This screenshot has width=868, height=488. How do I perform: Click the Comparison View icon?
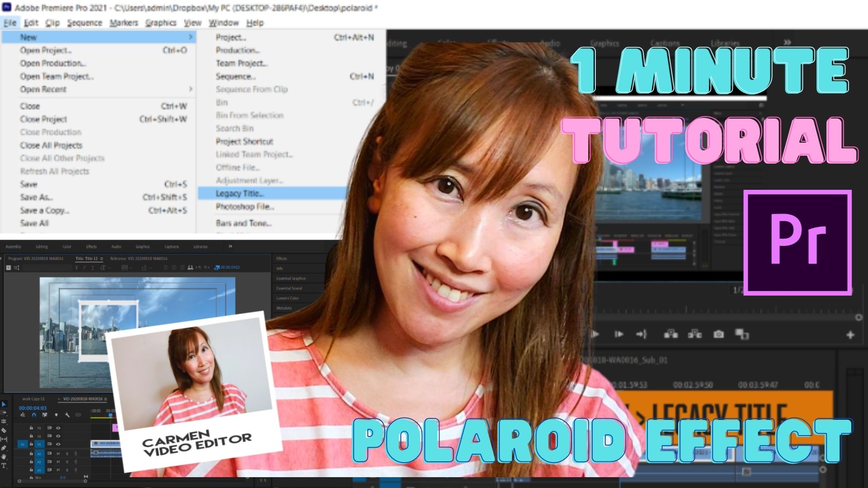click(x=742, y=334)
